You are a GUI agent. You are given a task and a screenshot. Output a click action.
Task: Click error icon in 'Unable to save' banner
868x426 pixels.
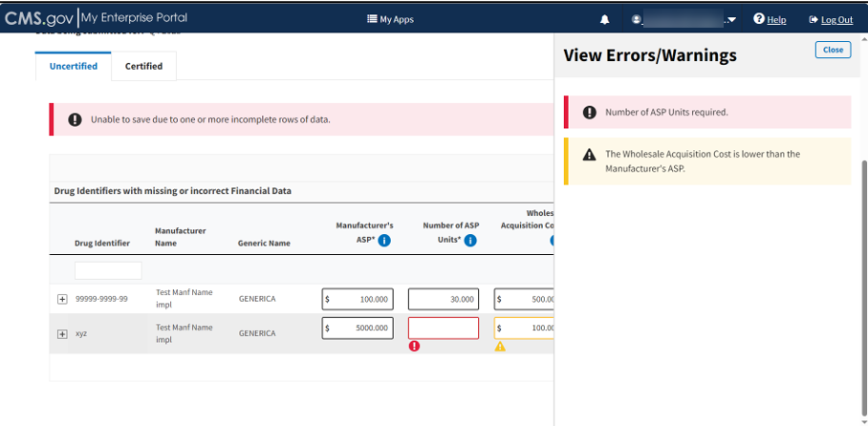[x=75, y=119]
